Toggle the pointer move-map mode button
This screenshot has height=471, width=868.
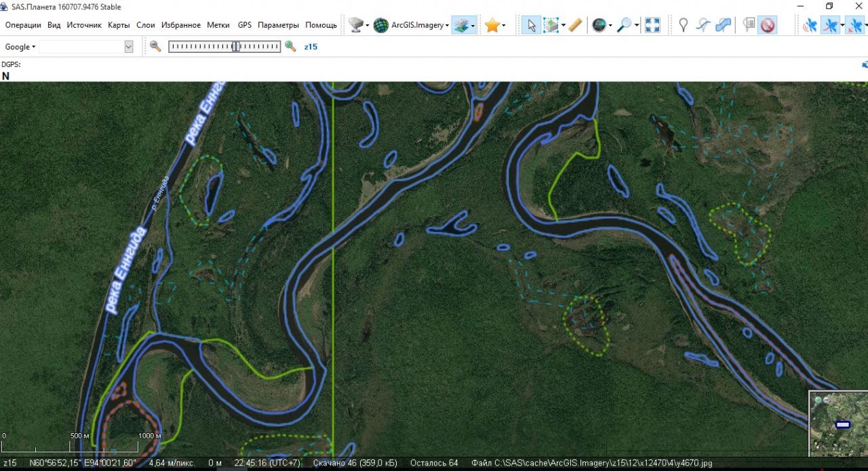[x=531, y=25]
